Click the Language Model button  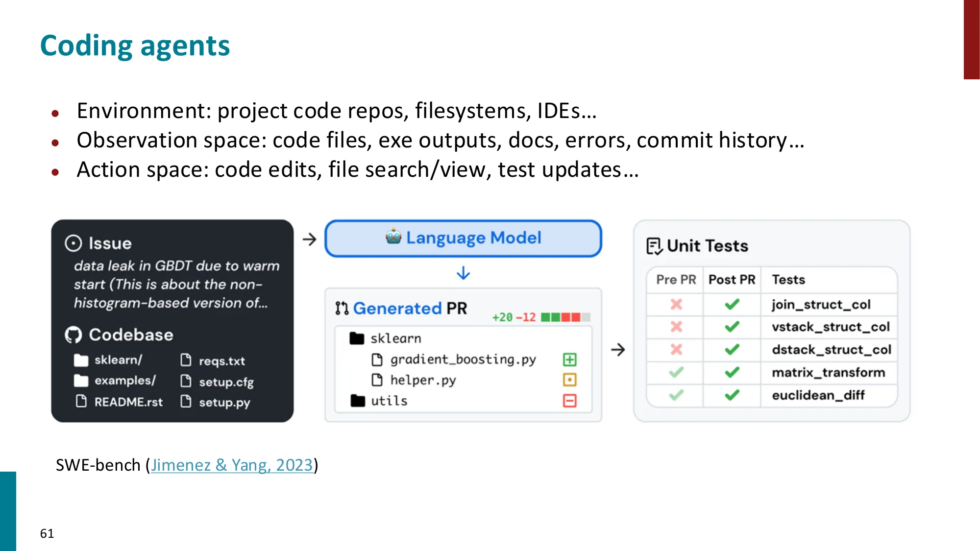[x=463, y=239]
